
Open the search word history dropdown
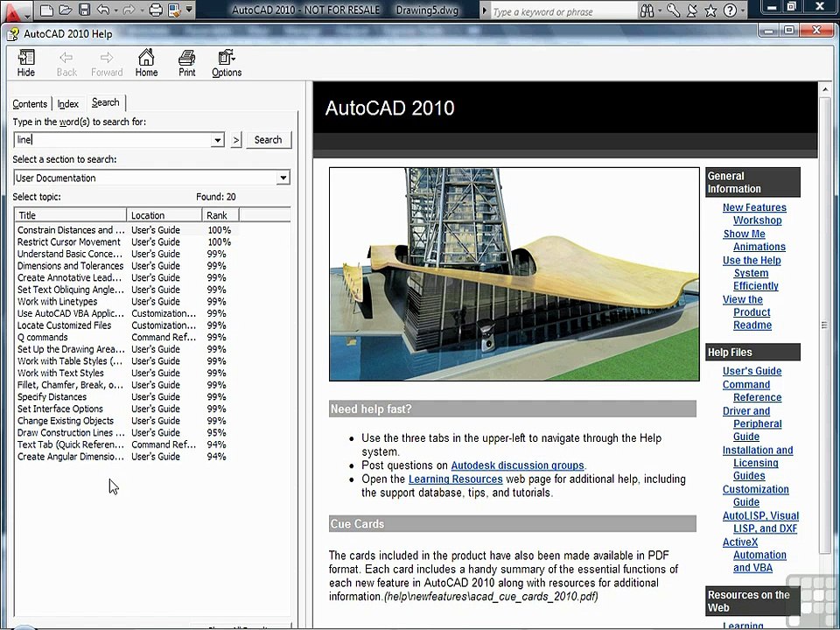click(217, 140)
